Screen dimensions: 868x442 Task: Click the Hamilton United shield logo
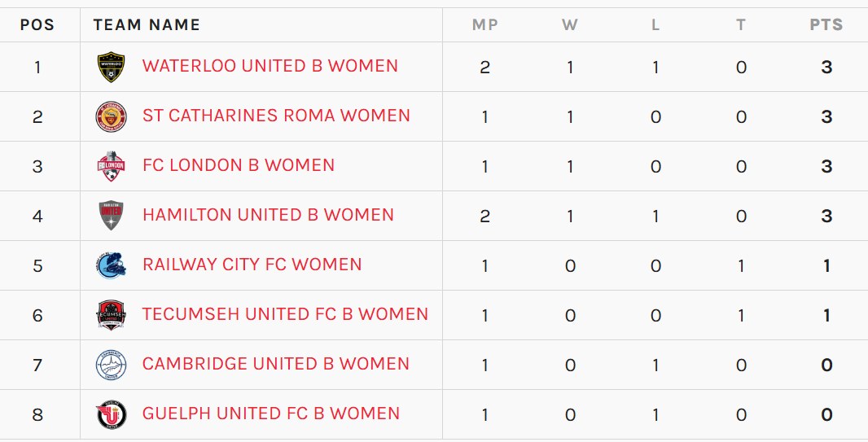pos(111,215)
